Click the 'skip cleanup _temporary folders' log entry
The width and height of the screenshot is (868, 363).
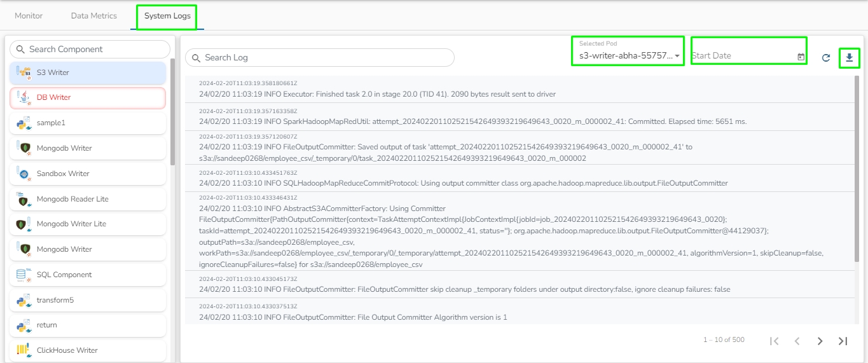(519, 284)
